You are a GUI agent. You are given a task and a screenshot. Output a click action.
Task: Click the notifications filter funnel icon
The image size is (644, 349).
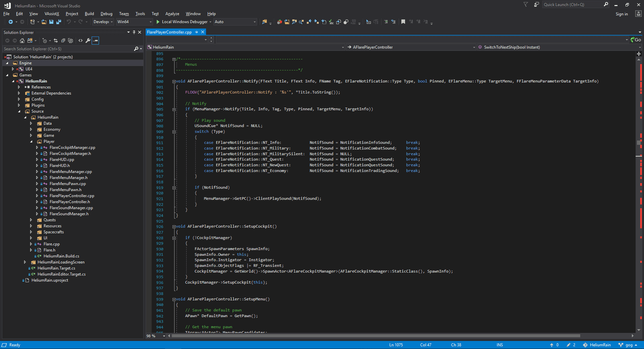[526, 4]
